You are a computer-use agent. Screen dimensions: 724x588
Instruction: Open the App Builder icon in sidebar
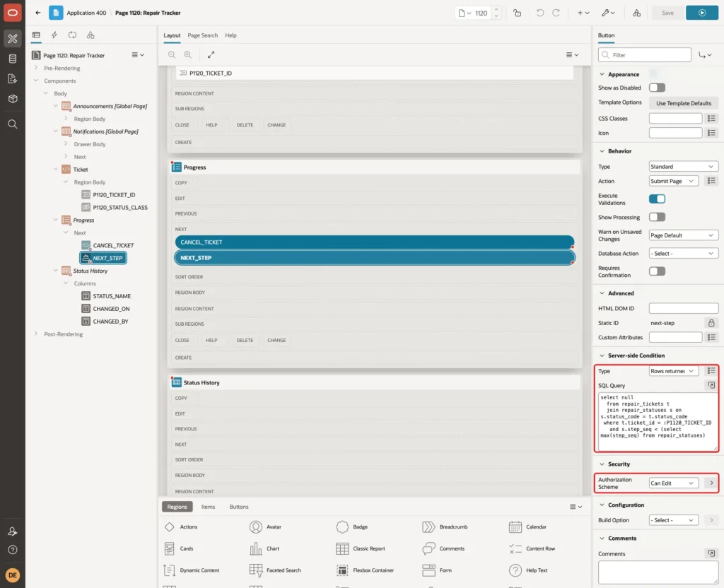tap(13, 39)
